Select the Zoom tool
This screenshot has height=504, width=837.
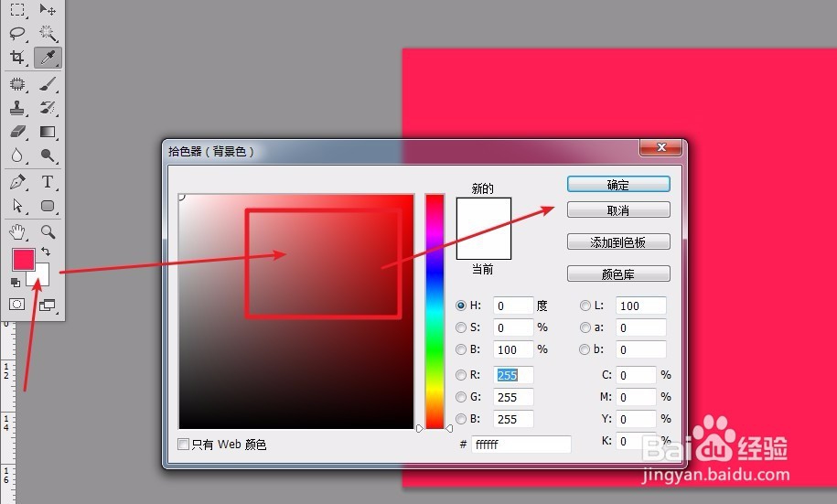click(48, 231)
